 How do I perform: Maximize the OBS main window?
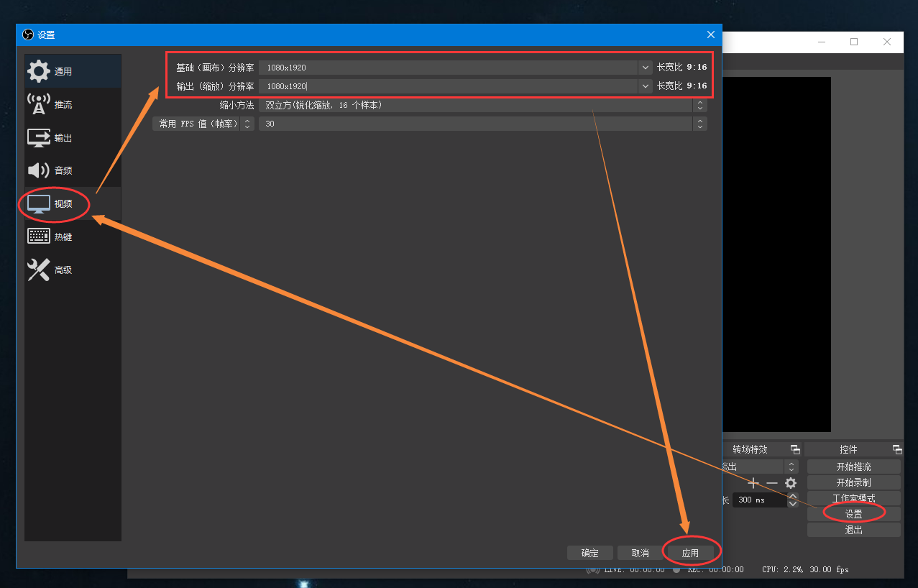pos(854,42)
